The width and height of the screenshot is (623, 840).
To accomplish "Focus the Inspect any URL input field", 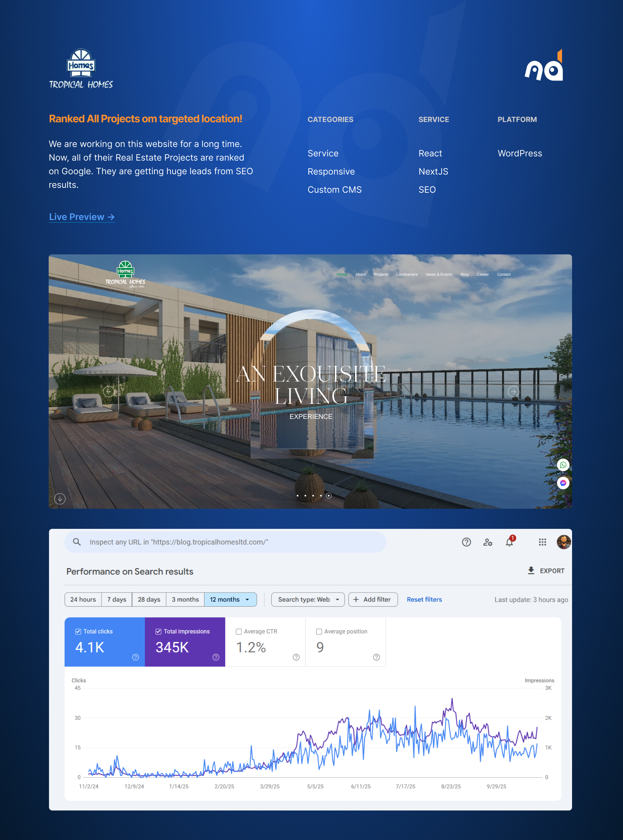I will click(x=225, y=542).
